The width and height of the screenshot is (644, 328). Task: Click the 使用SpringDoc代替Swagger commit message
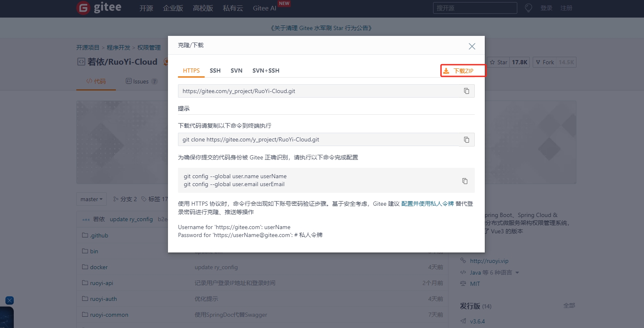[231, 315]
